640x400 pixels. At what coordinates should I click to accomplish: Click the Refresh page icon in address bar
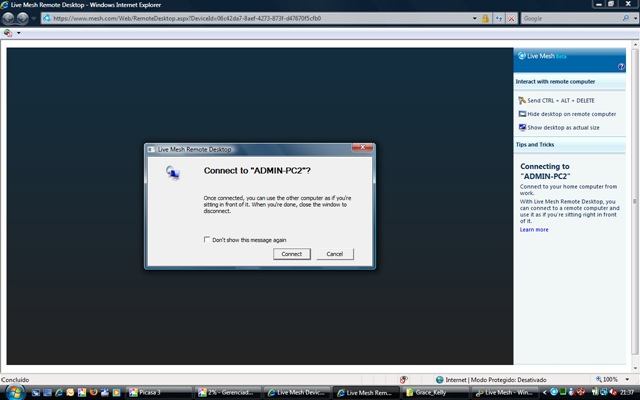tap(498, 18)
